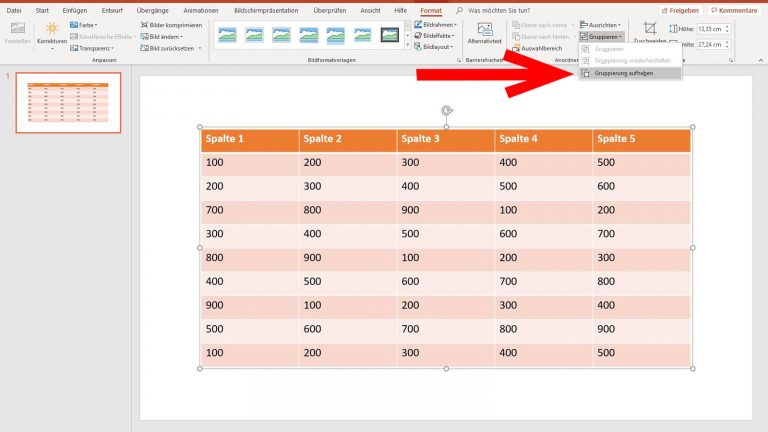Click the Breite spinner arrows
Image resolution: width=768 pixels, height=432 pixels.
727,45
